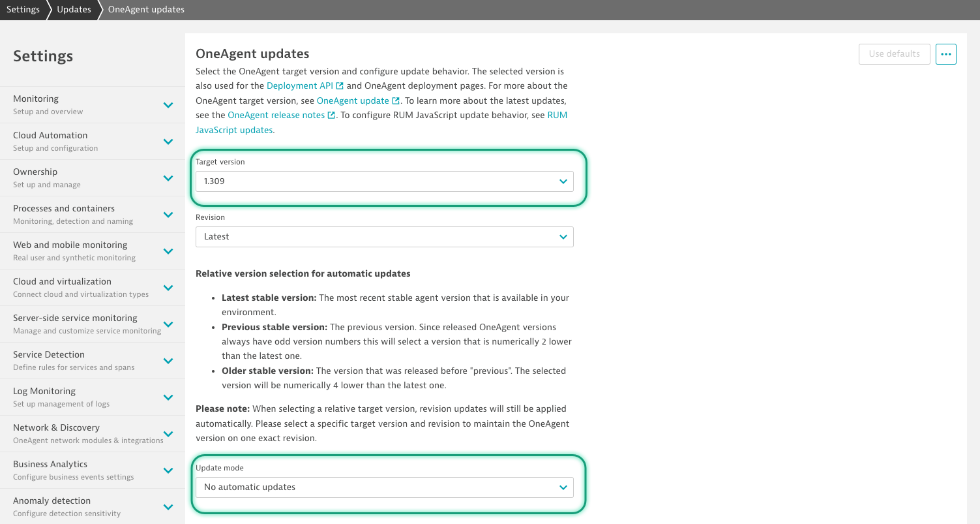Expand the Cloud Automation settings section
Screen dimensions: 980x524
168,141
